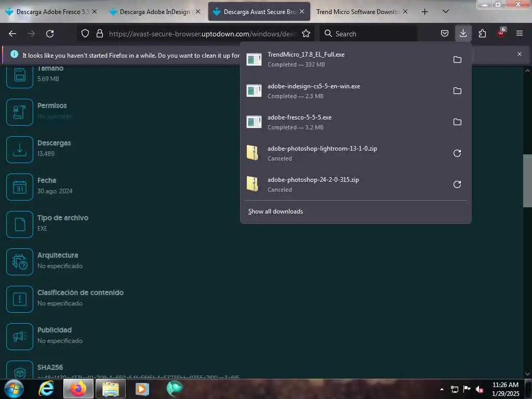This screenshot has height=399, width=532.
Task: Click the Tipo de archivo icon
Action: (20, 224)
